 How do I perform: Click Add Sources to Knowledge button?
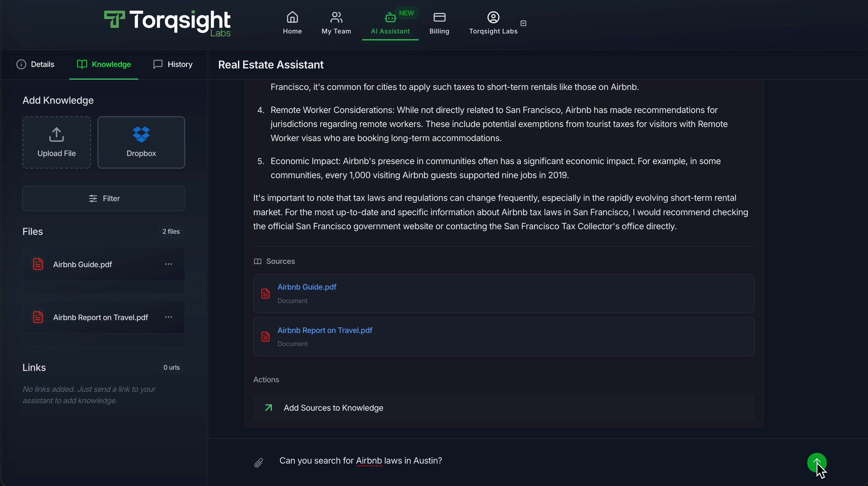[x=333, y=407]
